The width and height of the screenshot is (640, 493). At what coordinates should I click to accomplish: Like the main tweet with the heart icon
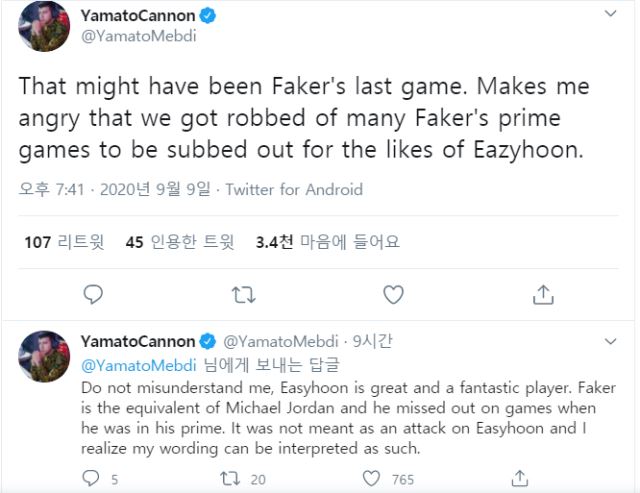393,295
